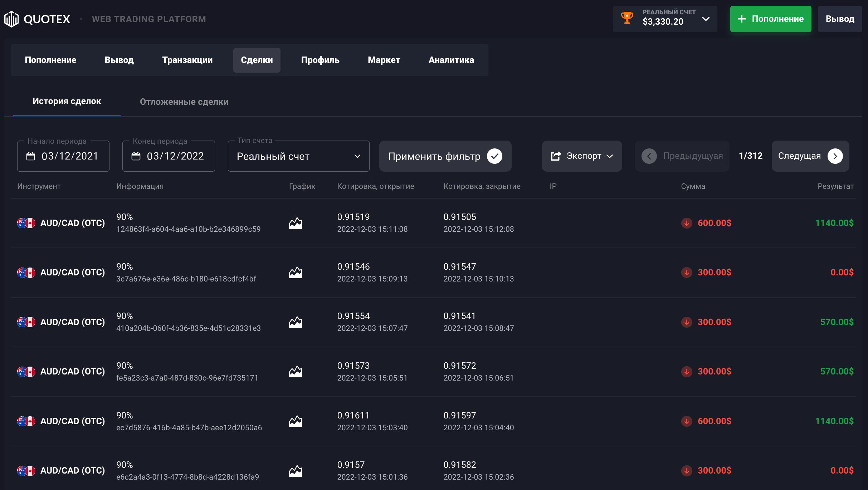
Task: Click trade ID 124863f4-a604-4aa6-a10b-b2e346899c59
Action: [189, 229]
